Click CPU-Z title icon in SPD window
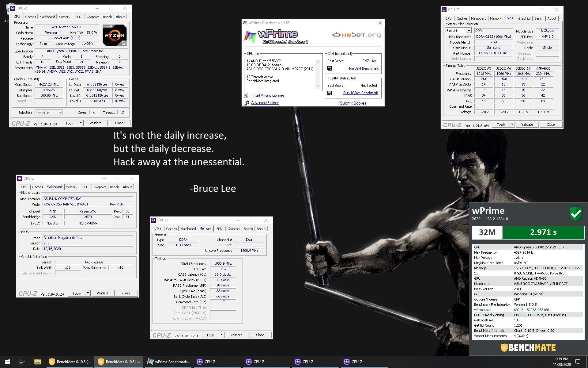The width and height of the screenshot is (588, 368). click(444, 10)
